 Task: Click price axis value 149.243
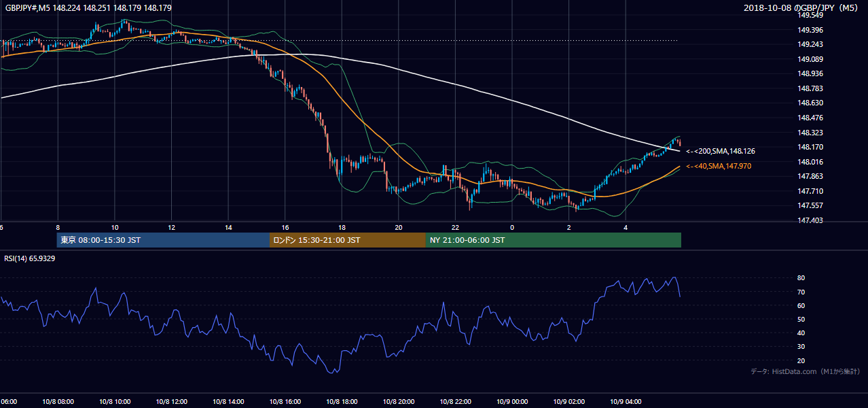[810, 45]
